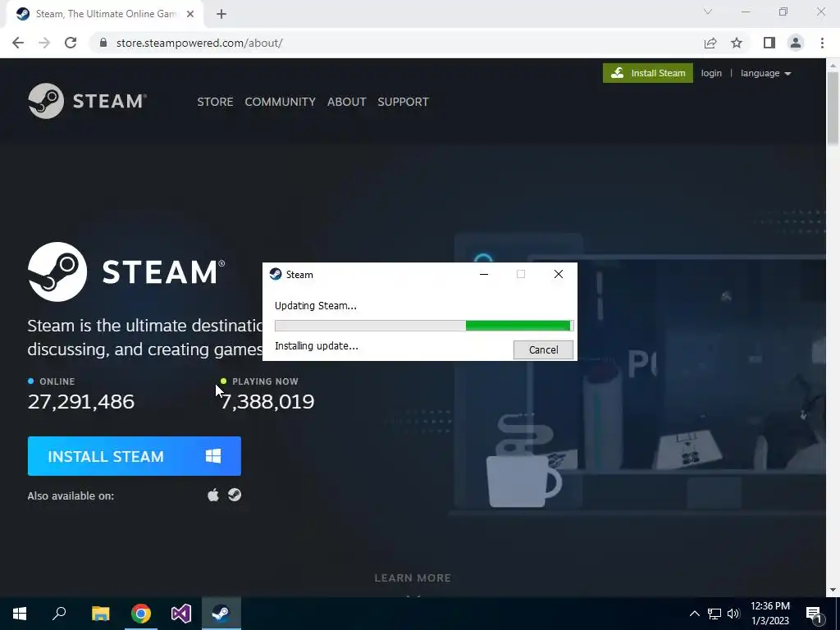Show hidden system tray icons
The image size is (840, 630).
pos(694,614)
